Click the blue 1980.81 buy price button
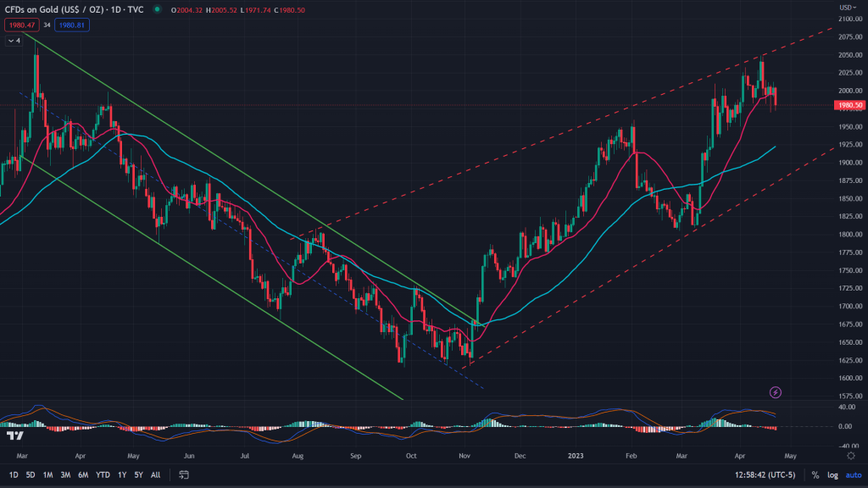The image size is (868, 488). tap(72, 25)
